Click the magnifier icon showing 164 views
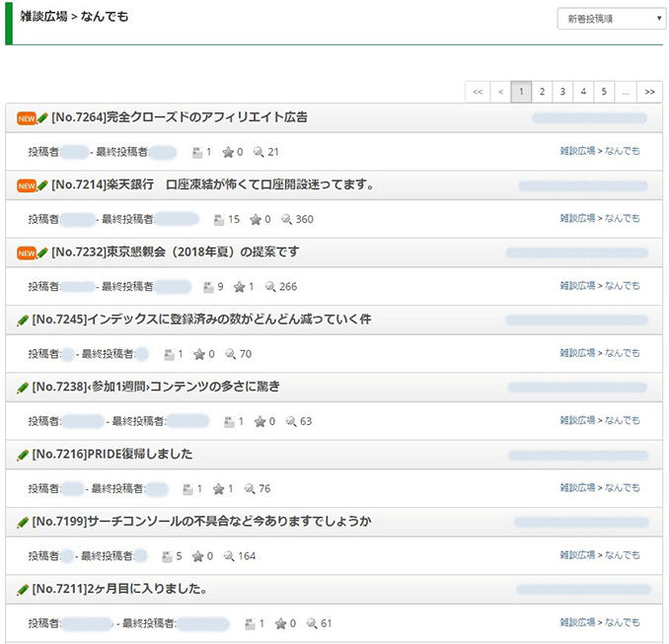This screenshot has height=644, width=669. pyautogui.click(x=230, y=556)
